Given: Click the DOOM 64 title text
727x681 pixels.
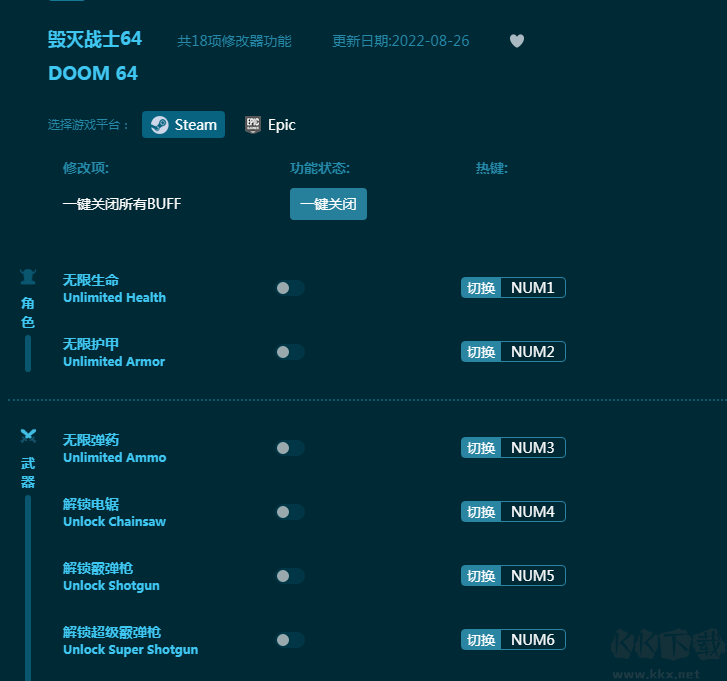Looking at the screenshot, I should point(93,73).
